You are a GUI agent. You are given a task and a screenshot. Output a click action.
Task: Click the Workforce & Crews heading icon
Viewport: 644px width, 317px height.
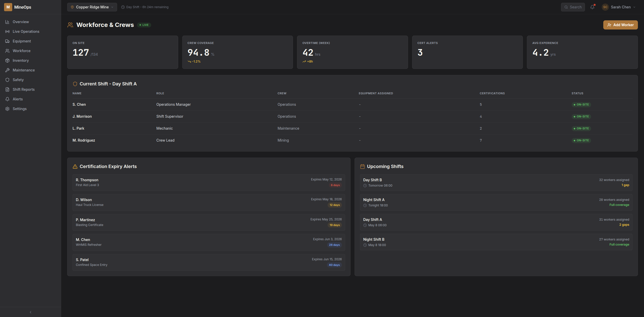pyautogui.click(x=70, y=25)
